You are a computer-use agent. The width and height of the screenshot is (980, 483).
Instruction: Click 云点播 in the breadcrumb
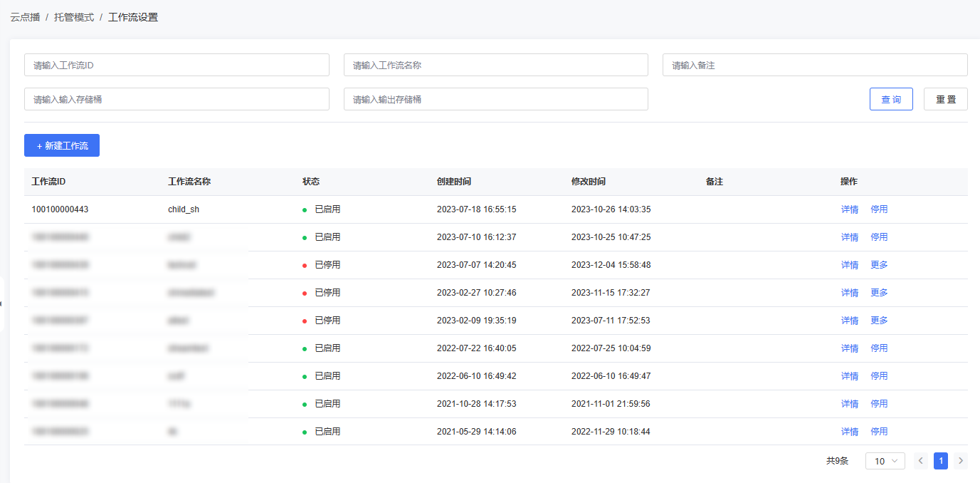pyautogui.click(x=25, y=17)
